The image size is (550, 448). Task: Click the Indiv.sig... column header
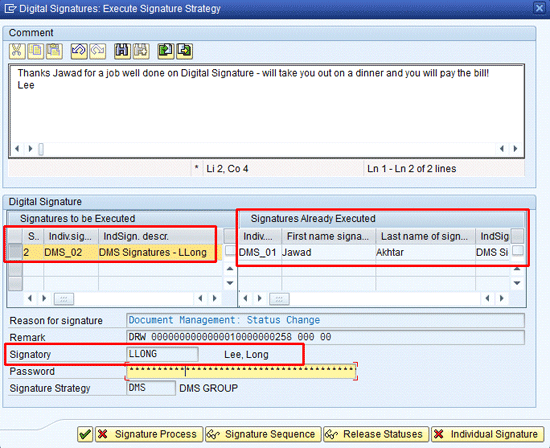(x=71, y=236)
